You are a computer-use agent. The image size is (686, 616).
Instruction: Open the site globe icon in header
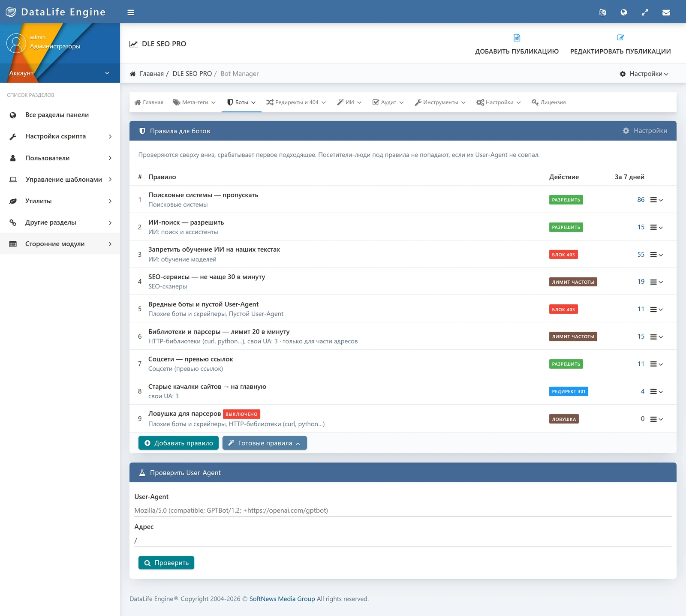tap(624, 12)
